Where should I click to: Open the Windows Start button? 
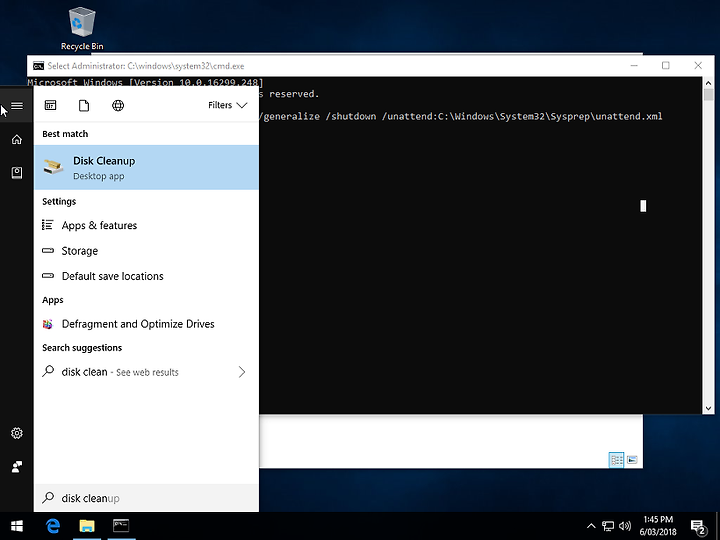[x=17, y=526]
